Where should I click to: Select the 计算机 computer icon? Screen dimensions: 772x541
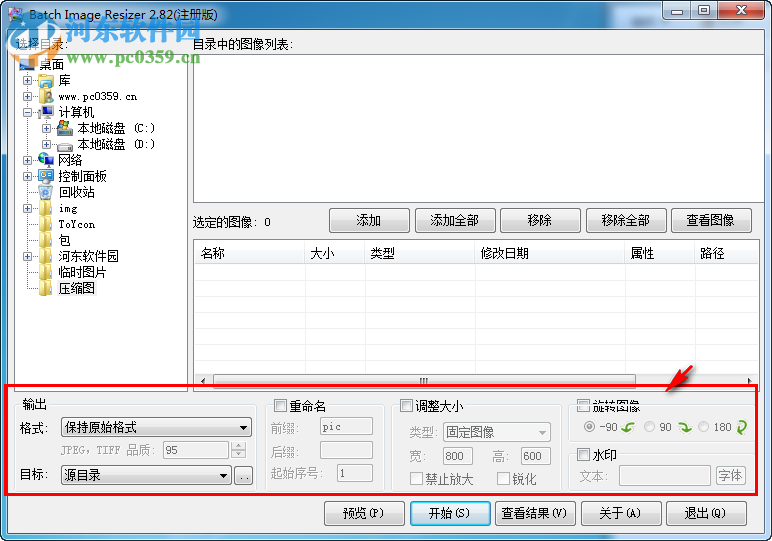coord(46,112)
